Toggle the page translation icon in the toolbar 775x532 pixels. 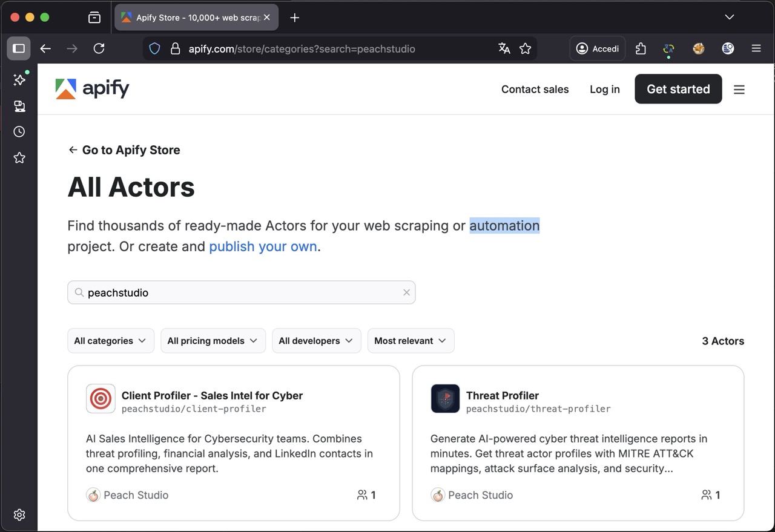(504, 48)
